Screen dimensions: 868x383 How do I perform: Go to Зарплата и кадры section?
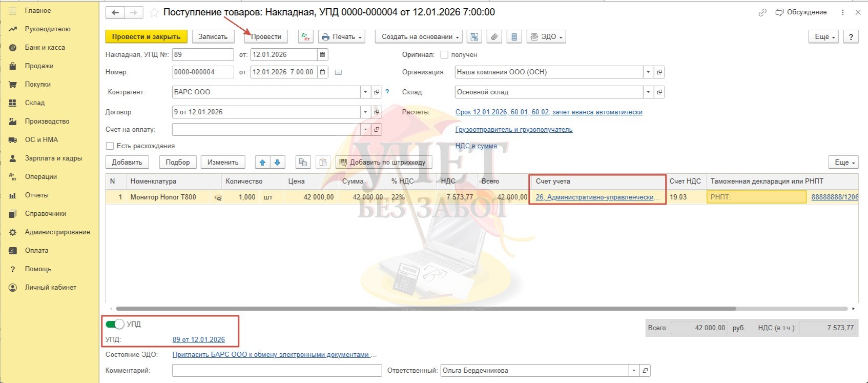pos(53,158)
